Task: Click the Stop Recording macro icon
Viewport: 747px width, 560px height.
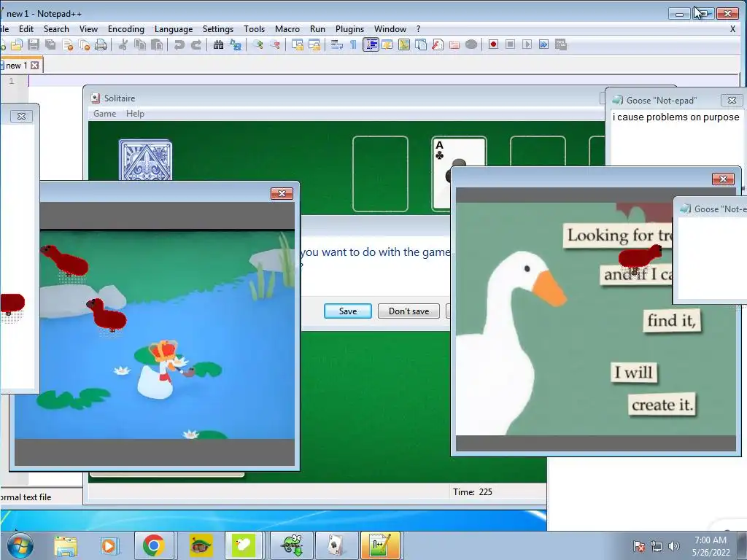Action: tap(510, 44)
